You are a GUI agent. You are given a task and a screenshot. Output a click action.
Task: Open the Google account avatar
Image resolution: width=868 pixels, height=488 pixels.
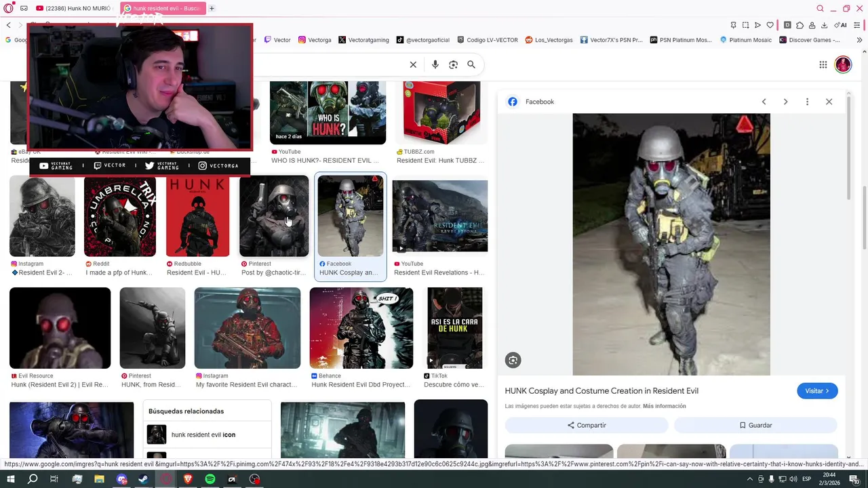pyautogui.click(x=843, y=64)
